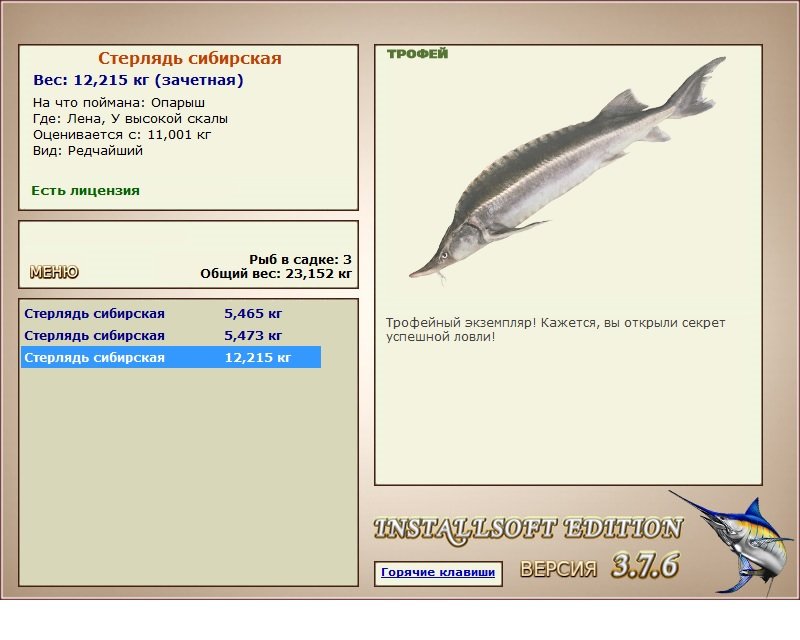Click the ВЕРСИЯ 3.7.6 version label

tap(599, 566)
